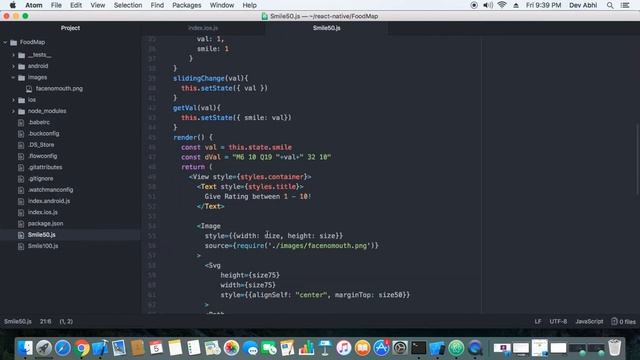Click the editor vertical scrollbar

[x=638, y=159]
